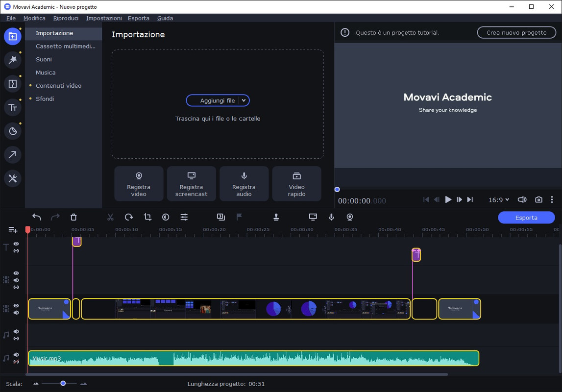The height and width of the screenshot is (392, 562).
Task: Open highlight and conceal stamp tool
Action: point(276,217)
